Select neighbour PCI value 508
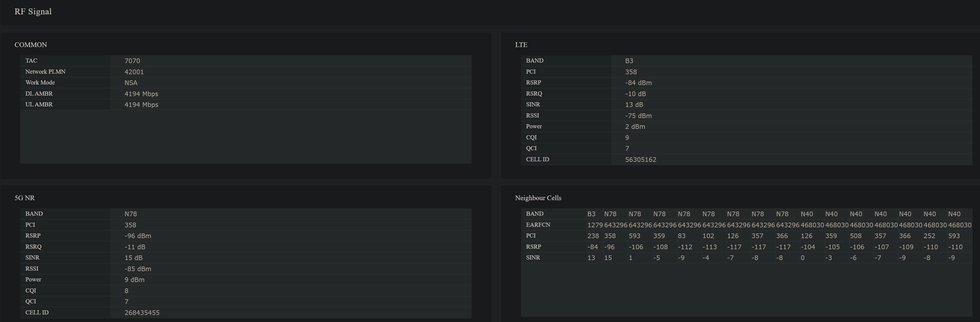Screen dimensions: 980x322 pyautogui.click(x=856, y=236)
